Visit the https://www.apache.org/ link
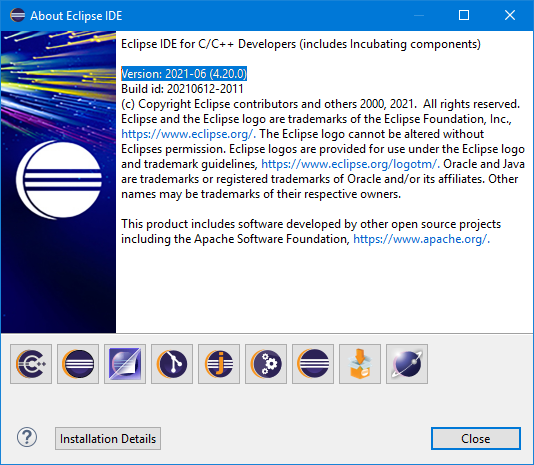Image resolution: width=534 pixels, height=465 pixels. pos(422,239)
